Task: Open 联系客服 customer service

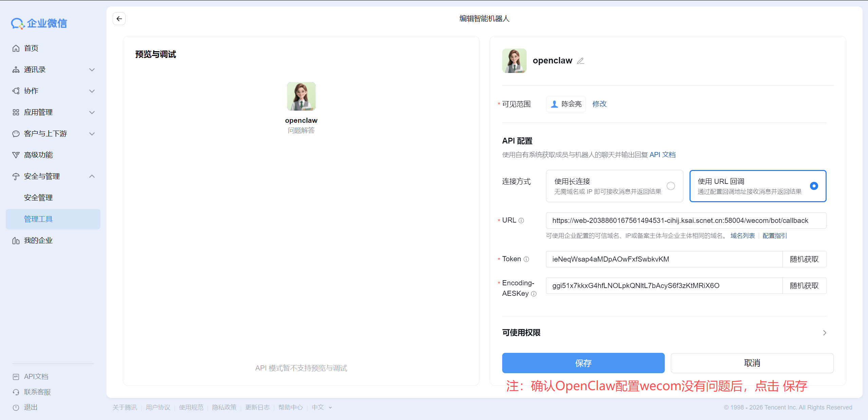Action: coord(37,392)
